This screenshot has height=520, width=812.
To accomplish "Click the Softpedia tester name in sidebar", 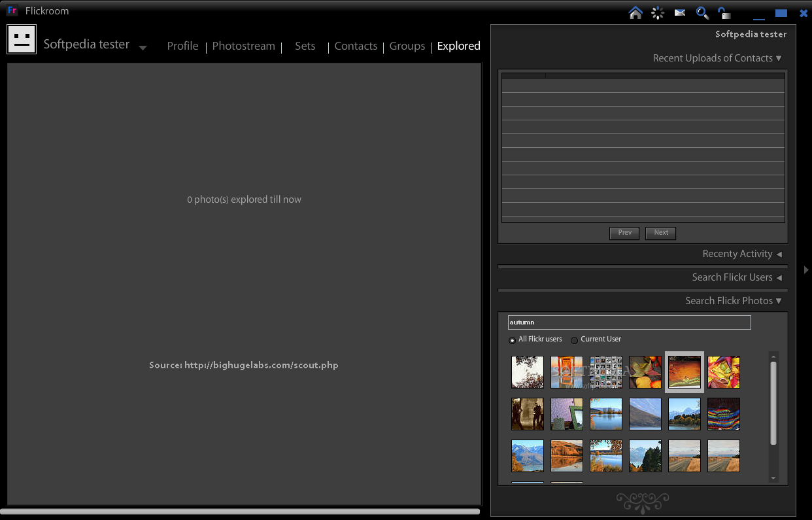I will [x=751, y=34].
